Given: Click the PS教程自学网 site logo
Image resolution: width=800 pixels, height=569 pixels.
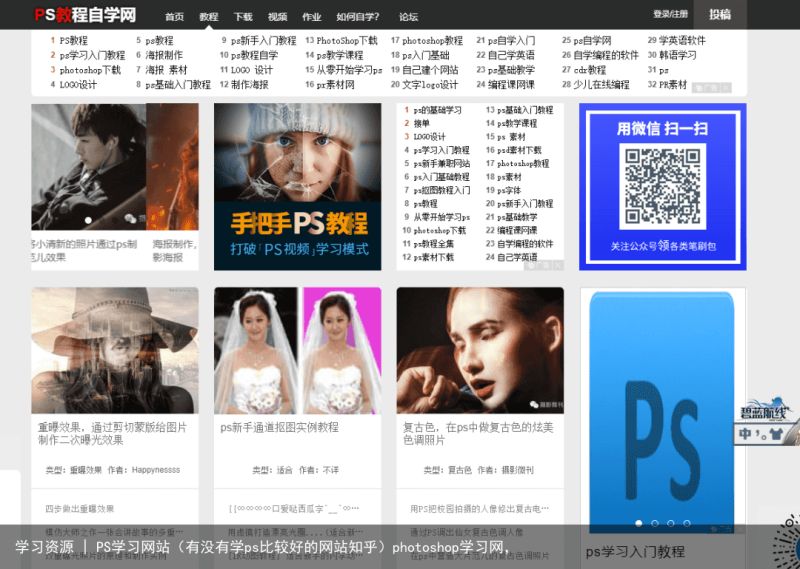Looking at the screenshot, I should (85, 15).
